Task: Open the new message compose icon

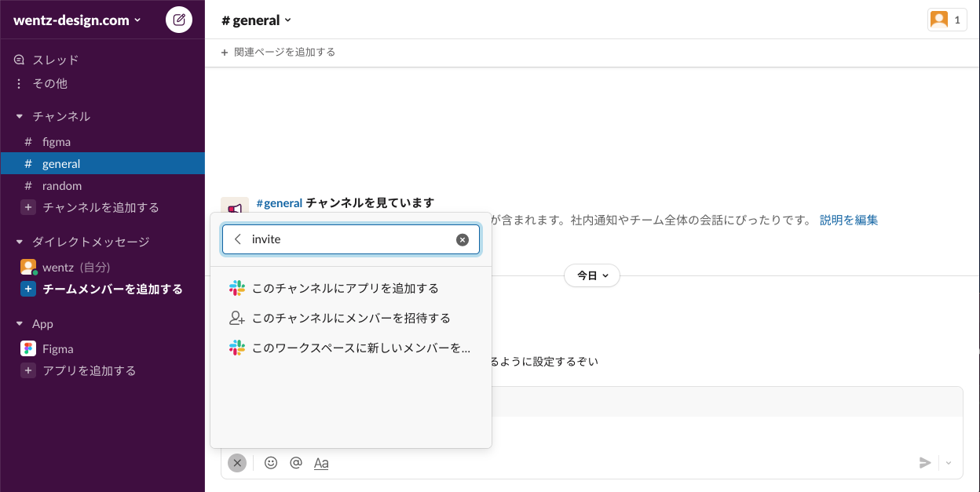Action: click(179, 20)
